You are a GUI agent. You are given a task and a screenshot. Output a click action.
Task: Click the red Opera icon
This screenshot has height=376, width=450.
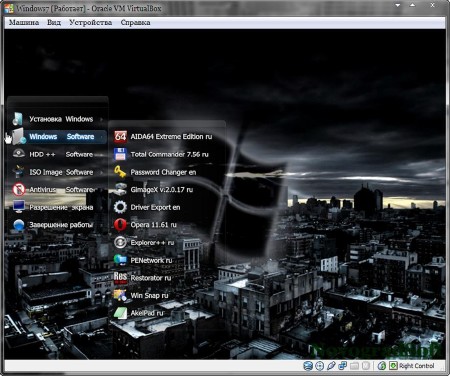point(120,225)
